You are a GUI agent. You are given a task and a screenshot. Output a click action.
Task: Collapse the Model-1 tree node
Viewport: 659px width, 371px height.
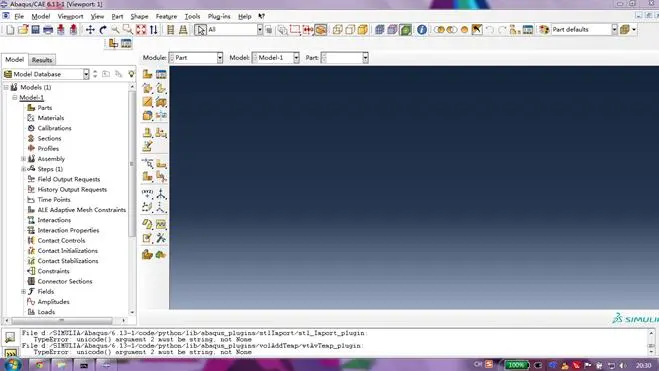[15, 97]
